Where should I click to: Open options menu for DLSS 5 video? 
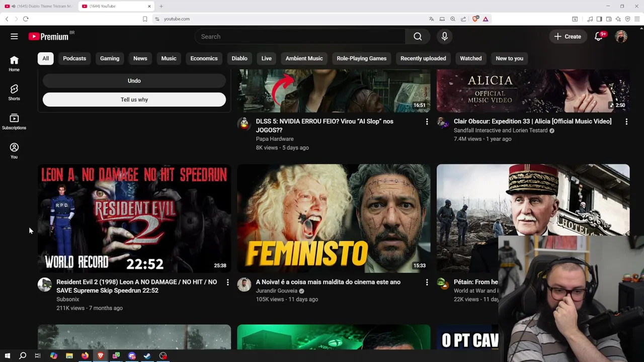pos(427,122)
